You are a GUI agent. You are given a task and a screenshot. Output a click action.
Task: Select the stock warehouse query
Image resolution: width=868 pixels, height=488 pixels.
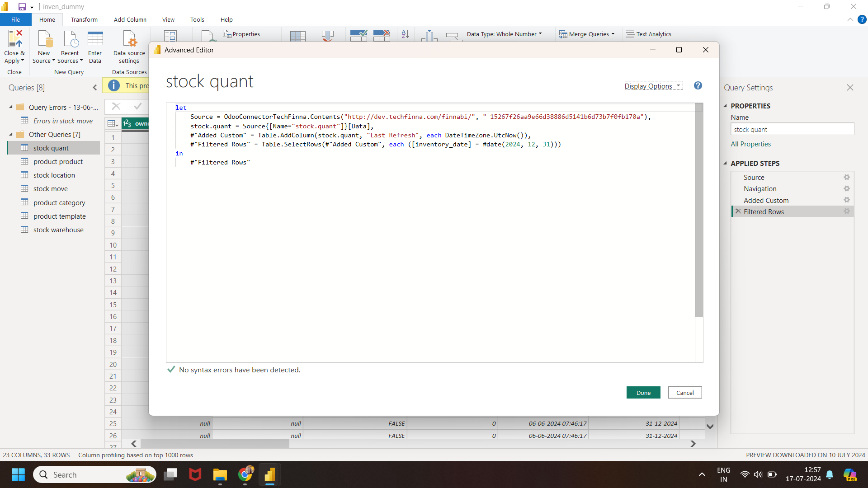[x=58, y=230]
